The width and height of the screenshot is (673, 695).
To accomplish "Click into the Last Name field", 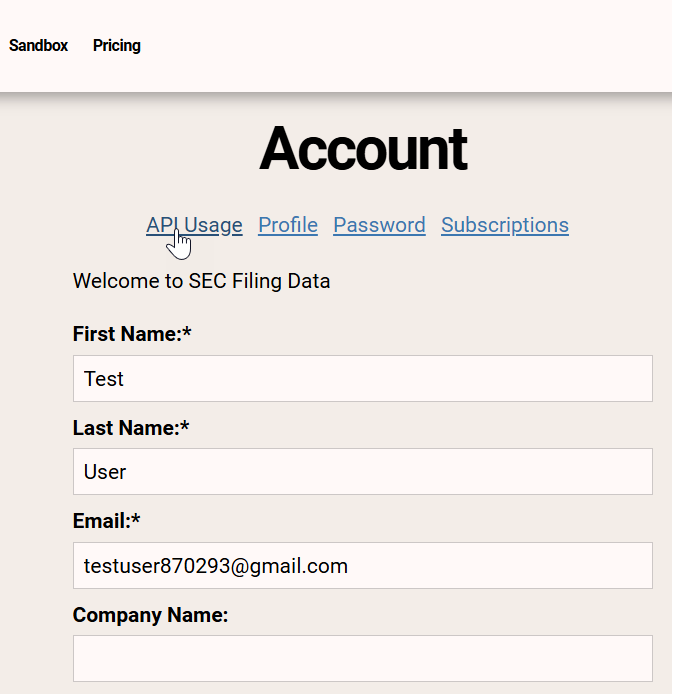I will (x=362, y=472).
